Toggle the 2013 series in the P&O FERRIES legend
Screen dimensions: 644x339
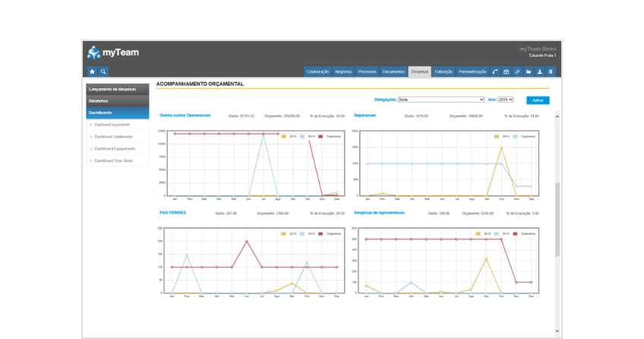(x=286, y=233)
